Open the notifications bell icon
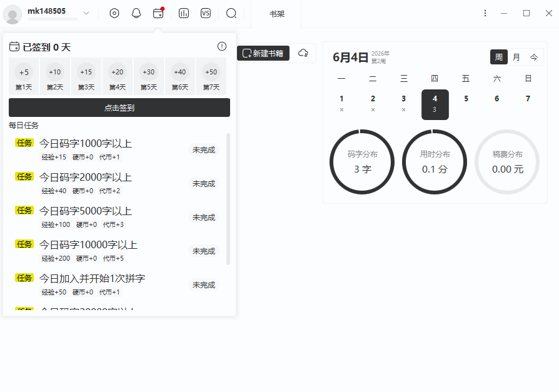This screenshot has width=559, height=392. [x=136, y=14]
